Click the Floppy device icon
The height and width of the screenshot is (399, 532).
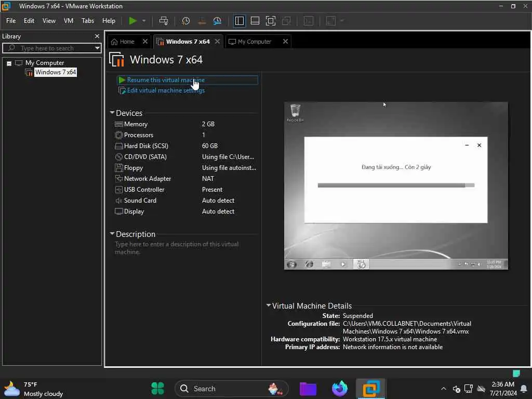pos(119,168)
